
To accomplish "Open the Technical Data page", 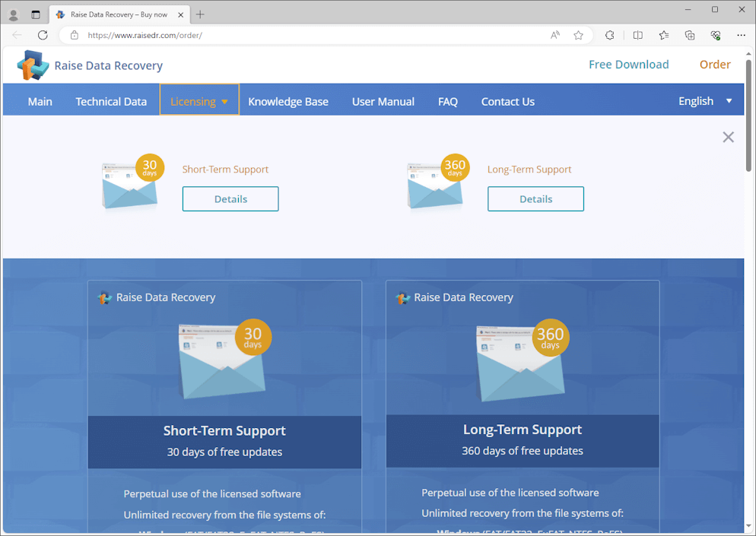I will pyautogui.click(x=111, y=102).
